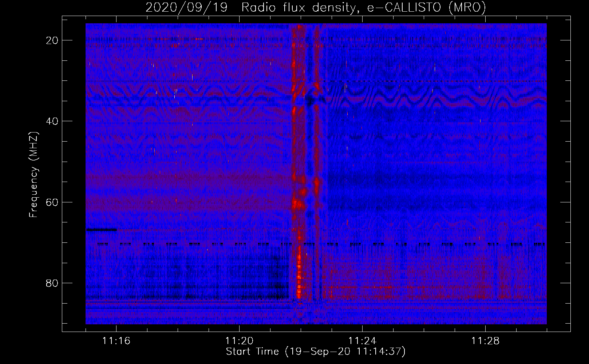Click the 11:28 time tick label
Image resolution: width=589 pixels, height=364 pixels.
coord(485,341)
